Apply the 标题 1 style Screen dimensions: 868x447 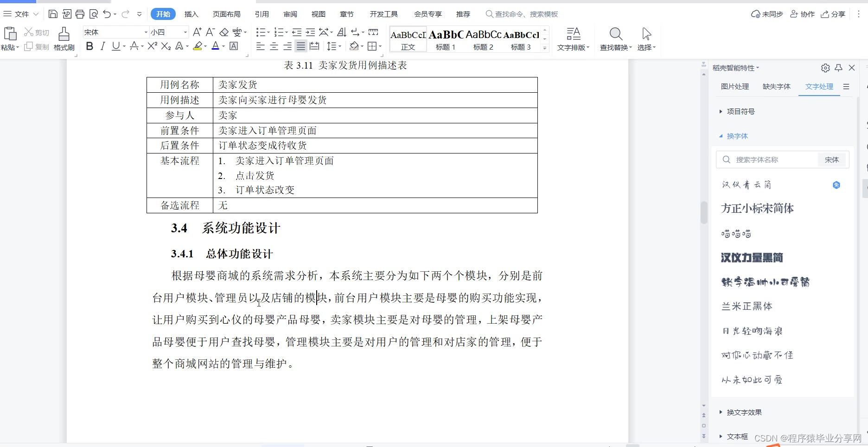pos(446,39)
